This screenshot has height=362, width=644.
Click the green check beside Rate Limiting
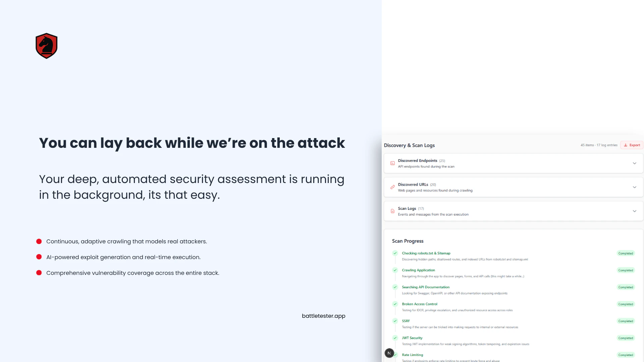[396, 355]
